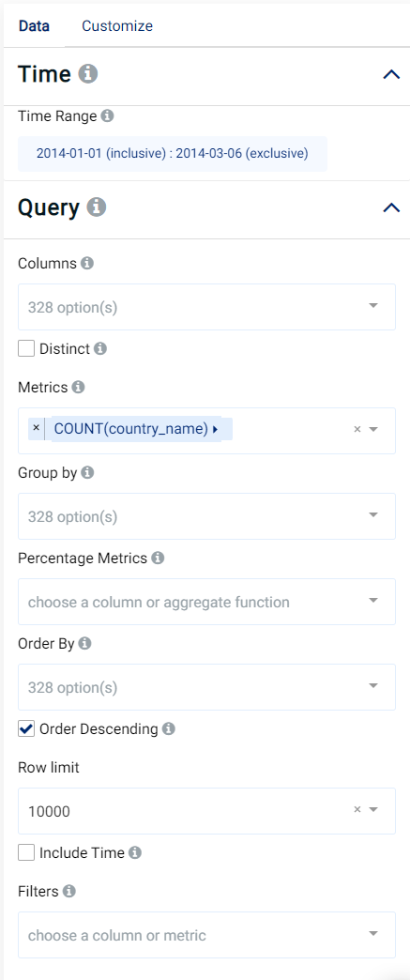The height and width of the screenshot is (980, 410).
Task: Click the info icon beside Percentage Metrics
Action: (159, 558)
